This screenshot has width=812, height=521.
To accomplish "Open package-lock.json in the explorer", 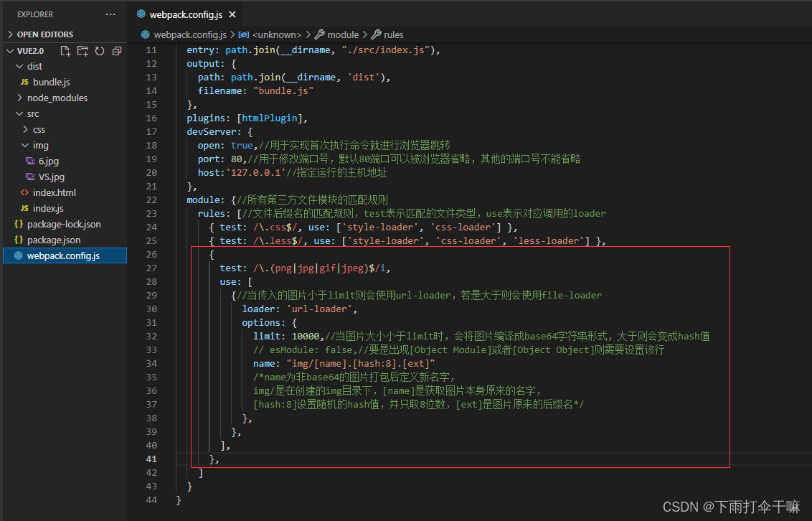I will click(x=65, y=224).
